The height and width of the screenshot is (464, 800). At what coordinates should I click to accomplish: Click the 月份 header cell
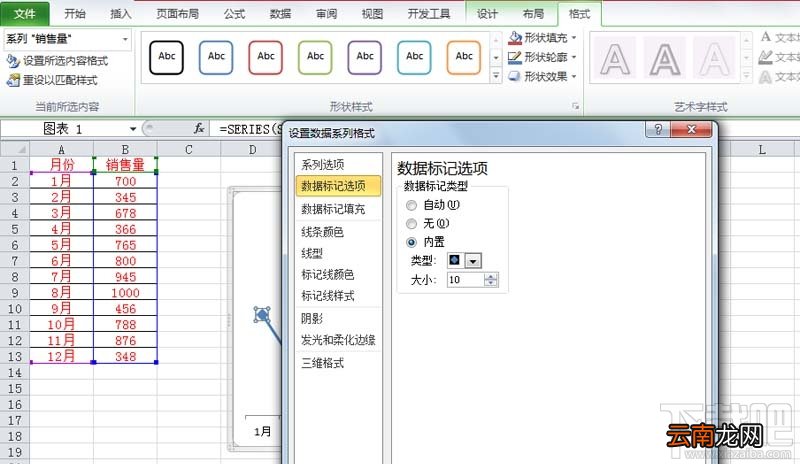point(62,165)
